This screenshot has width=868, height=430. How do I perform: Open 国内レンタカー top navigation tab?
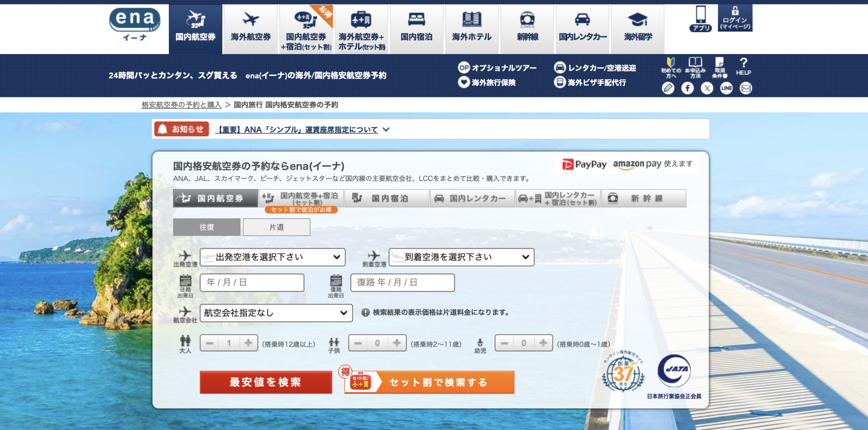(x=583, y=29)
